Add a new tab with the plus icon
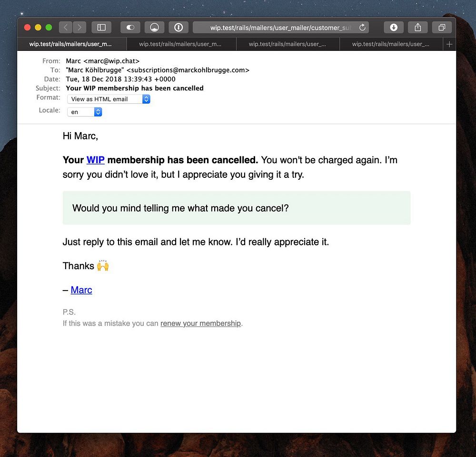476x457 pixels. coord(450,44)
